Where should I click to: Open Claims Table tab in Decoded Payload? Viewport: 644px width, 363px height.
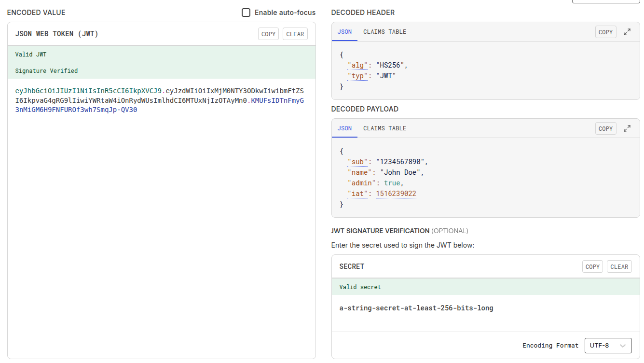[x=384, y=128]
